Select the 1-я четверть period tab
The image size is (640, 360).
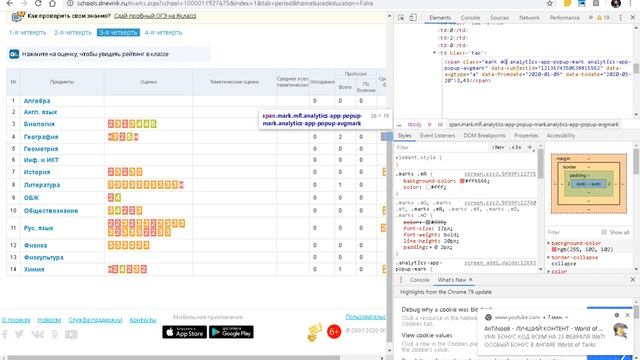click(x=28, y=33)
